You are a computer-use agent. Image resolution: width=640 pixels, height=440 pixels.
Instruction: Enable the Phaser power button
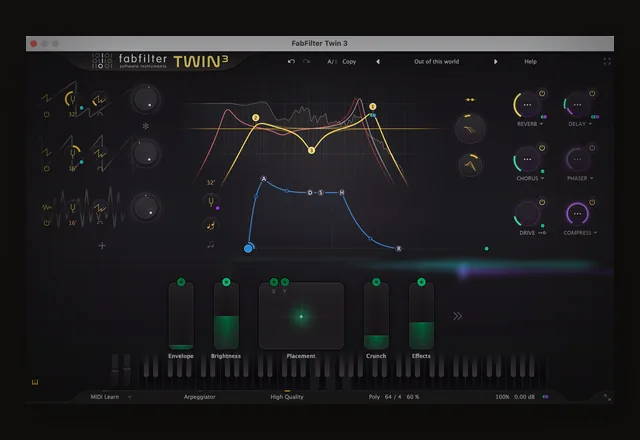click(x=592, y=148)
